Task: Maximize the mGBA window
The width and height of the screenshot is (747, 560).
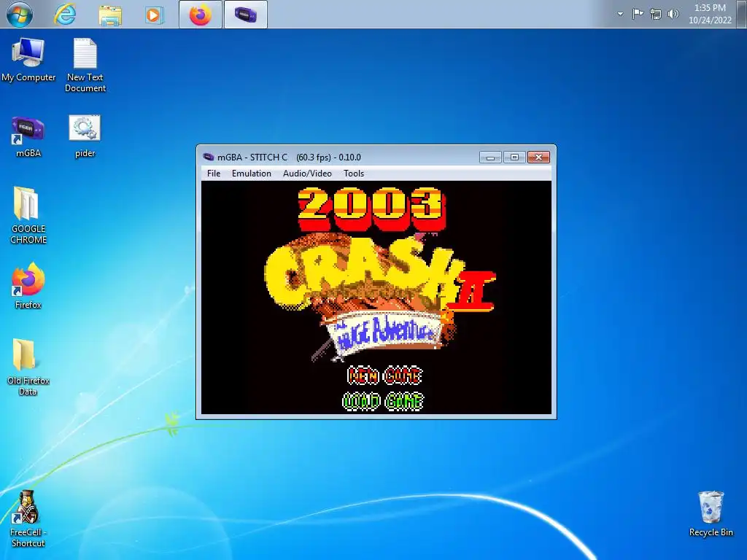Action: pos(514,157)
